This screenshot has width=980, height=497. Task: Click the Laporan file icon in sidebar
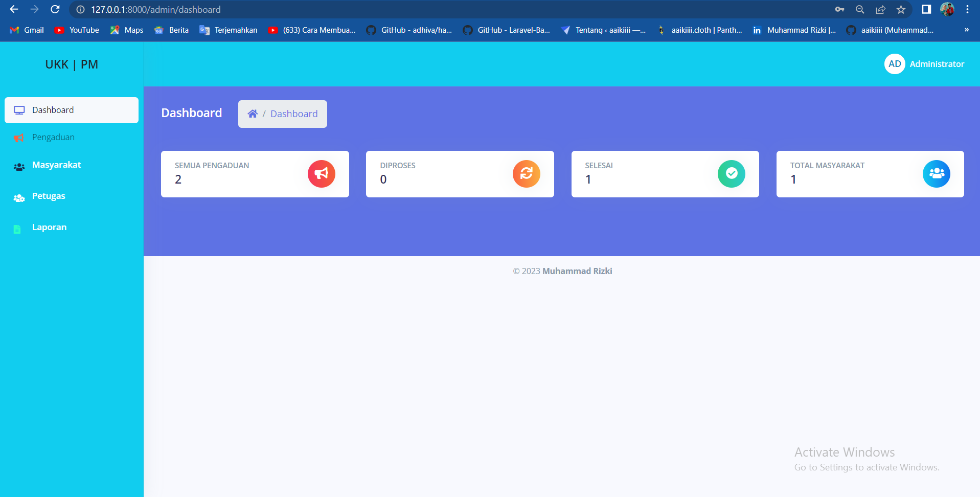17,229
